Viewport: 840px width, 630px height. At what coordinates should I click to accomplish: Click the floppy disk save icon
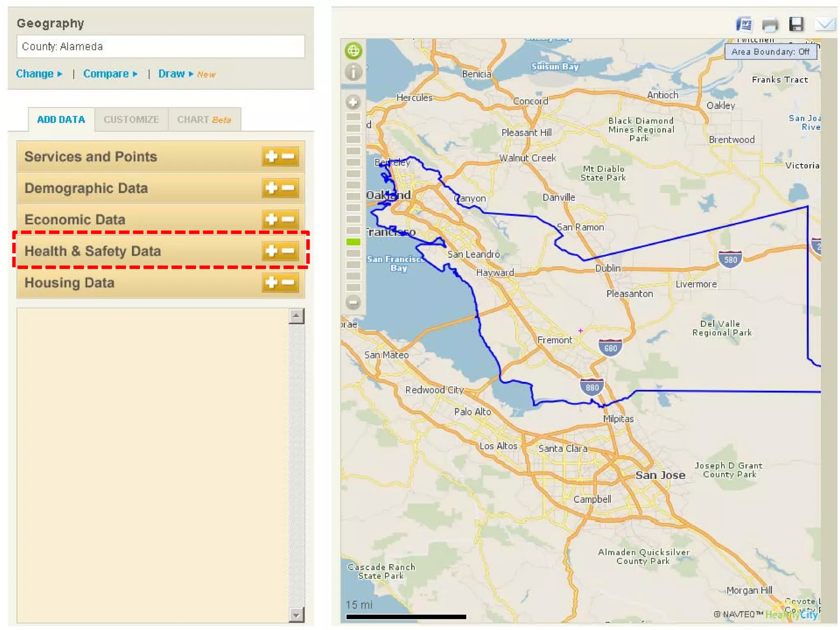796,24
